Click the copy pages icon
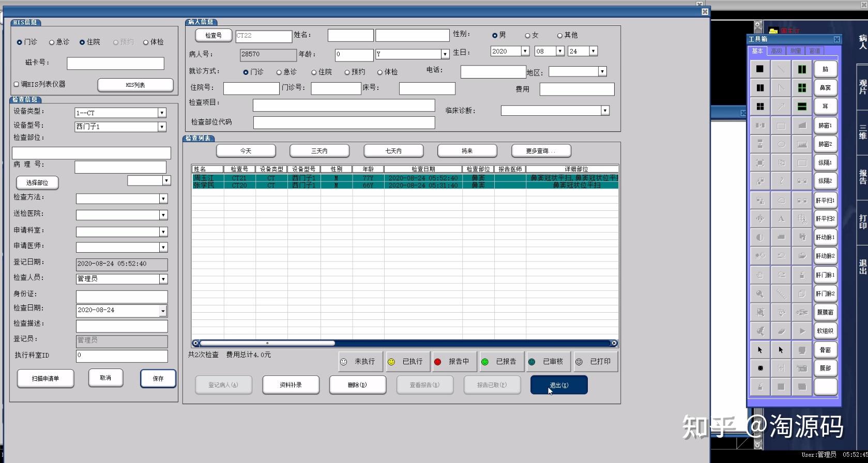 [802, 294]
